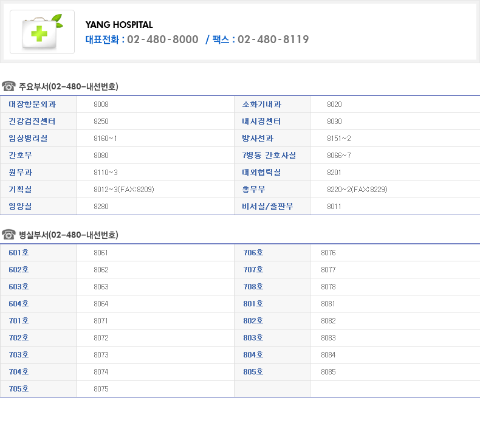Select extension 8085 for room 805호
480x448 pixels.
point(328,372)
